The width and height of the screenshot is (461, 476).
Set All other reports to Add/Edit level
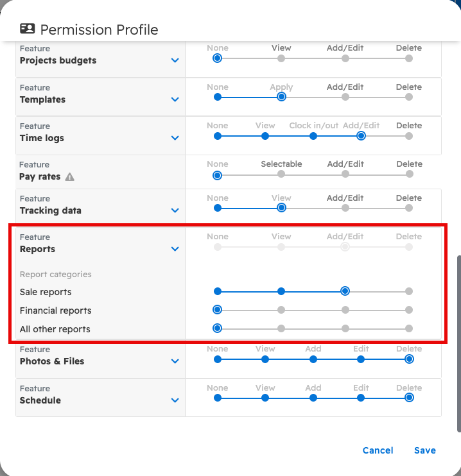point(345,328)
